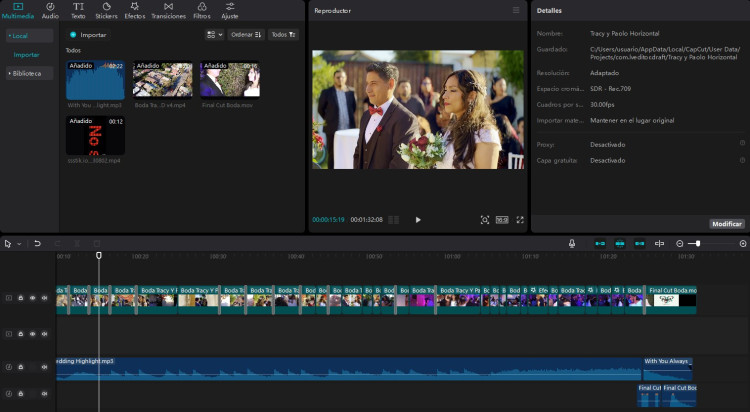
Task: Switch to the Texto tab
Action: coord(78,11)
